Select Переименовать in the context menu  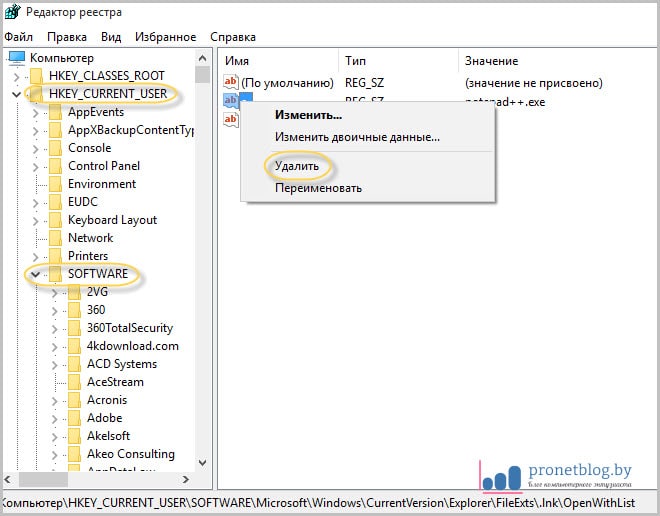[x=318, y=188]
